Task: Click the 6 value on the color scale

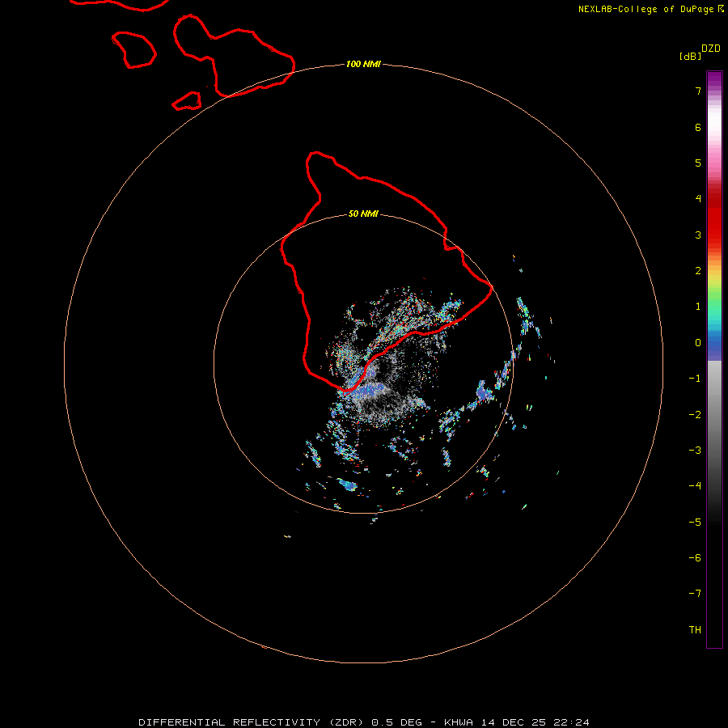Action: coord(698,127)
